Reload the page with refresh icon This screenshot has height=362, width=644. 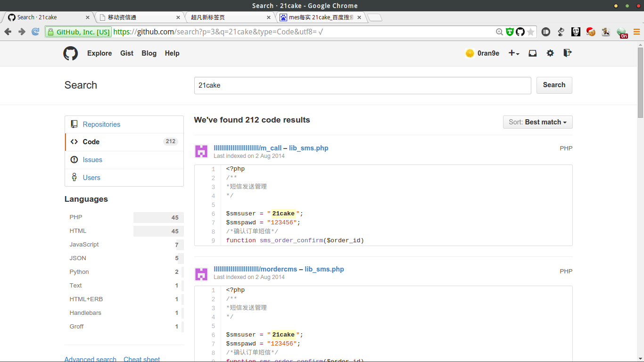coord(35,32)
